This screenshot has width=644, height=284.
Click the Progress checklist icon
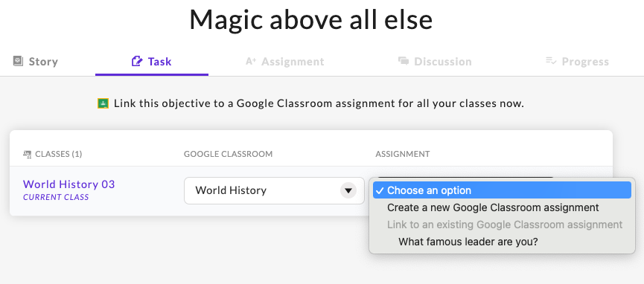551,61
